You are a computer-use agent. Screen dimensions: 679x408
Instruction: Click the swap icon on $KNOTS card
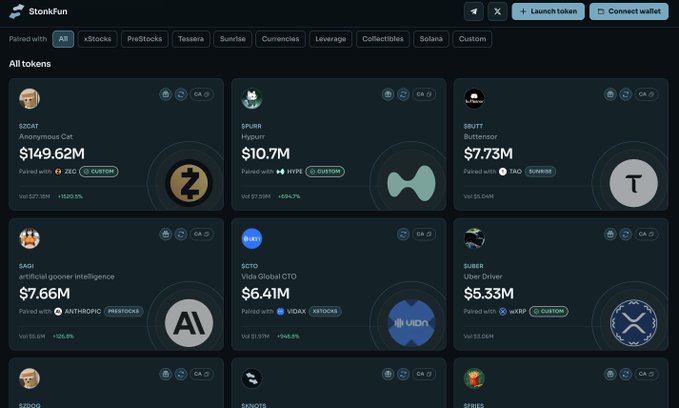404,374
